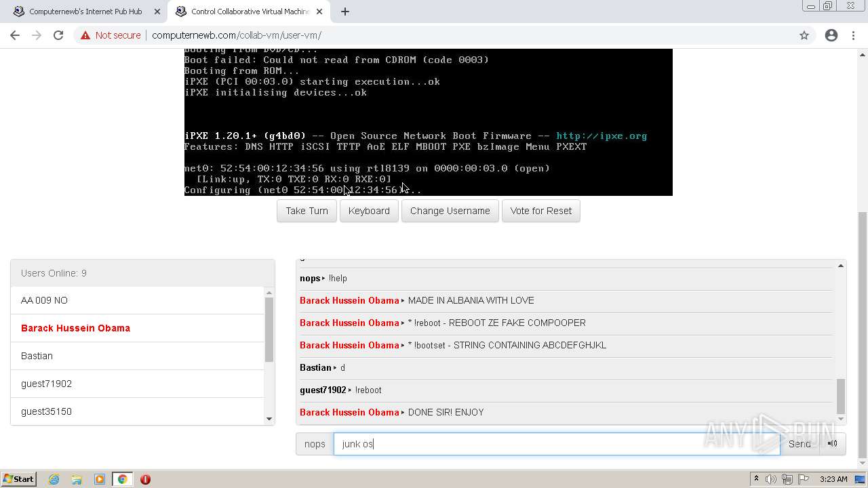Screen dimensions: 868x488
Task: Select Bastian in the users list
Action: [x=137, y=356]
